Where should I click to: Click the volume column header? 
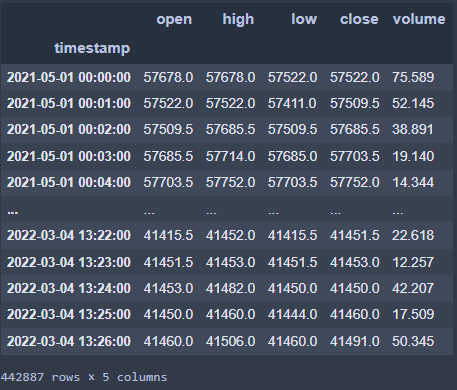tap(419, 19)
